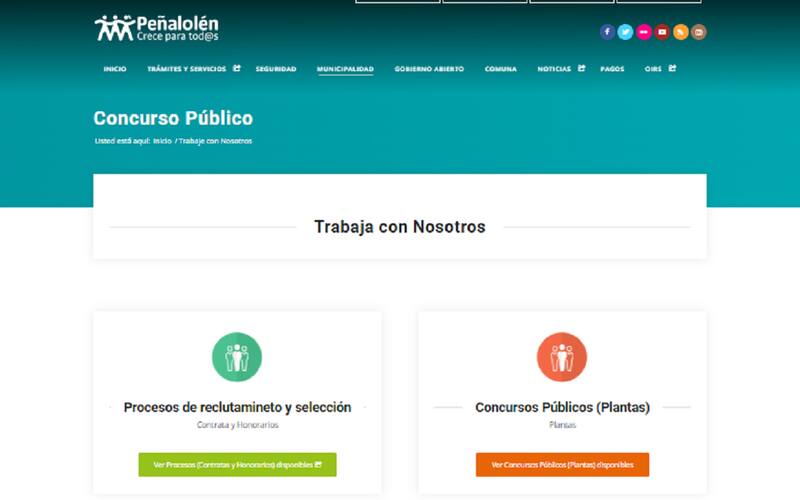Open the orange RSS feed icon
The height and width of the screenshot is (500, 800).
click(681, 32)
